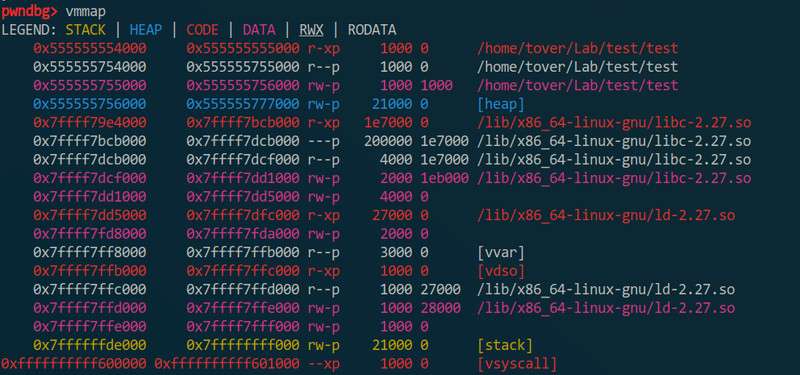
Task: Click the ld-2.27.so r-xp path
Action: pos(606,215)
